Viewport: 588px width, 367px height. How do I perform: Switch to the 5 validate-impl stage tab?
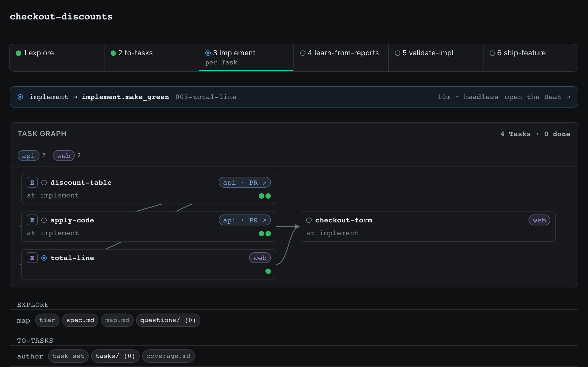pyautogui.click(x=436, y=58)
